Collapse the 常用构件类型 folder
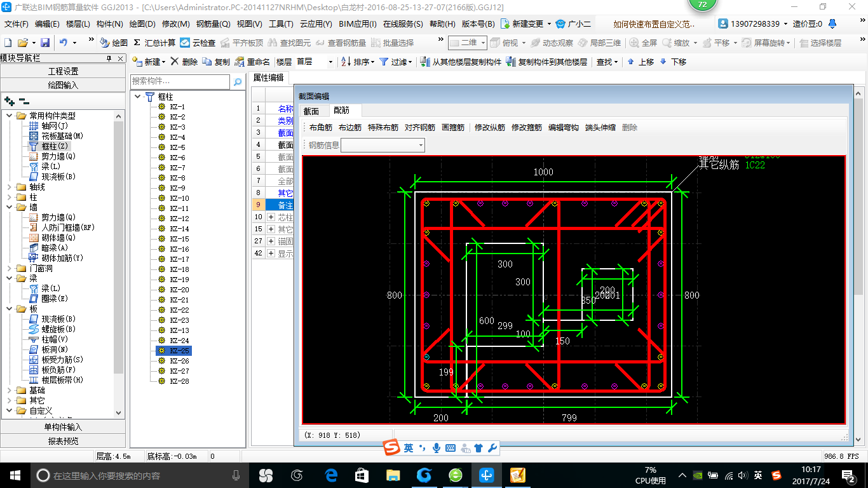Screen dimensions: 868x488 click(x=10, y=116)
